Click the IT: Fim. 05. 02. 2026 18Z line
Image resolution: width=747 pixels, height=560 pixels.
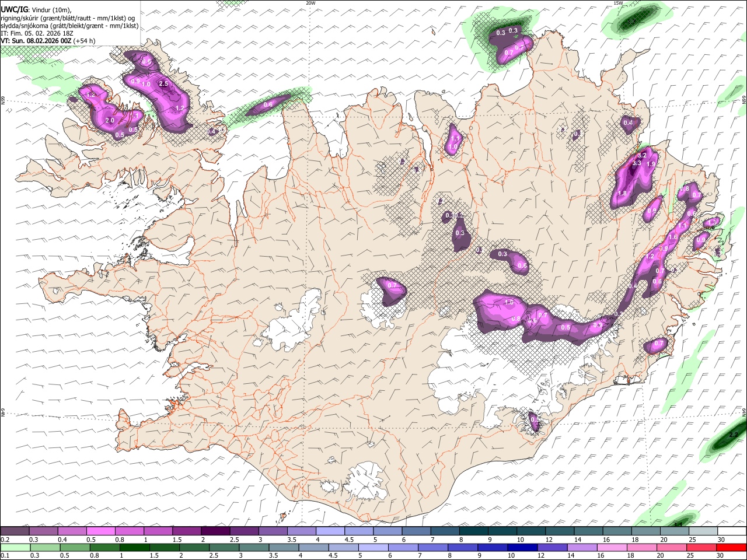pos(37,33)
